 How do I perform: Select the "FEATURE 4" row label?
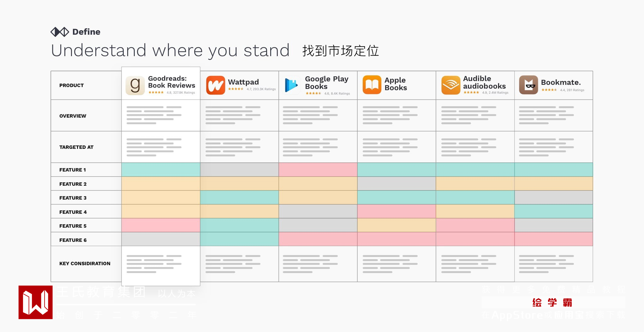73,212
